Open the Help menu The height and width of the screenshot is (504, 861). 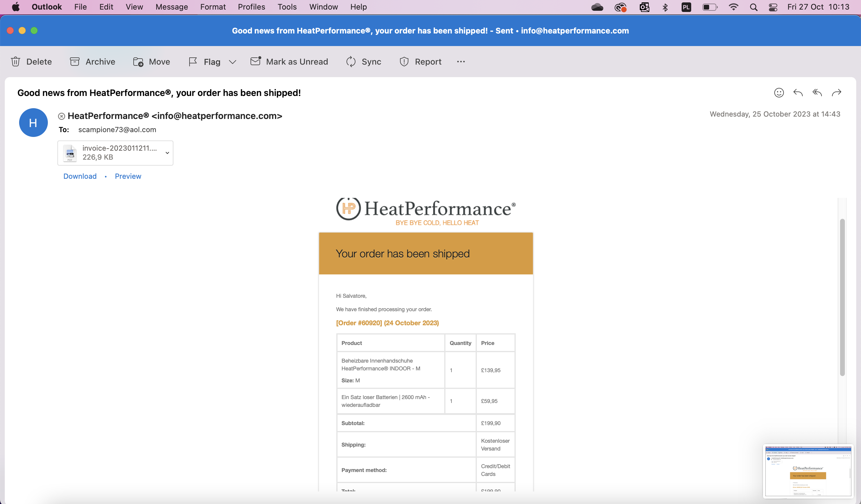[358, 7]
